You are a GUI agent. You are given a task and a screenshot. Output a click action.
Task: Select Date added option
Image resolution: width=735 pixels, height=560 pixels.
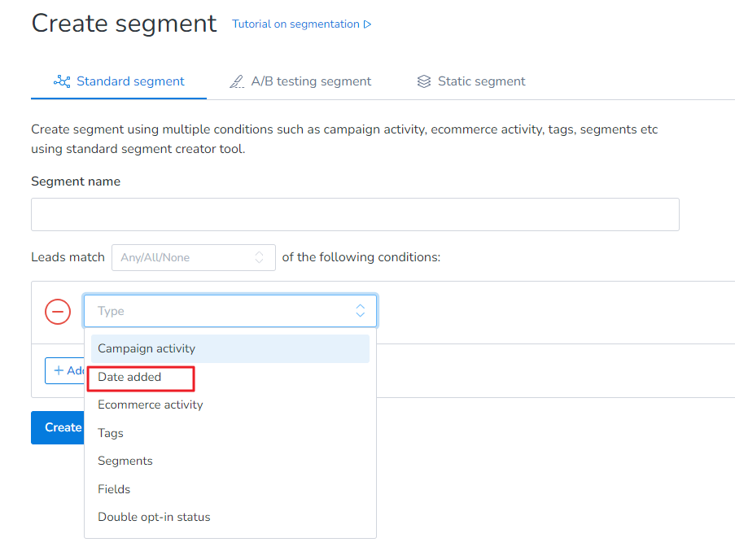(129, 377)
